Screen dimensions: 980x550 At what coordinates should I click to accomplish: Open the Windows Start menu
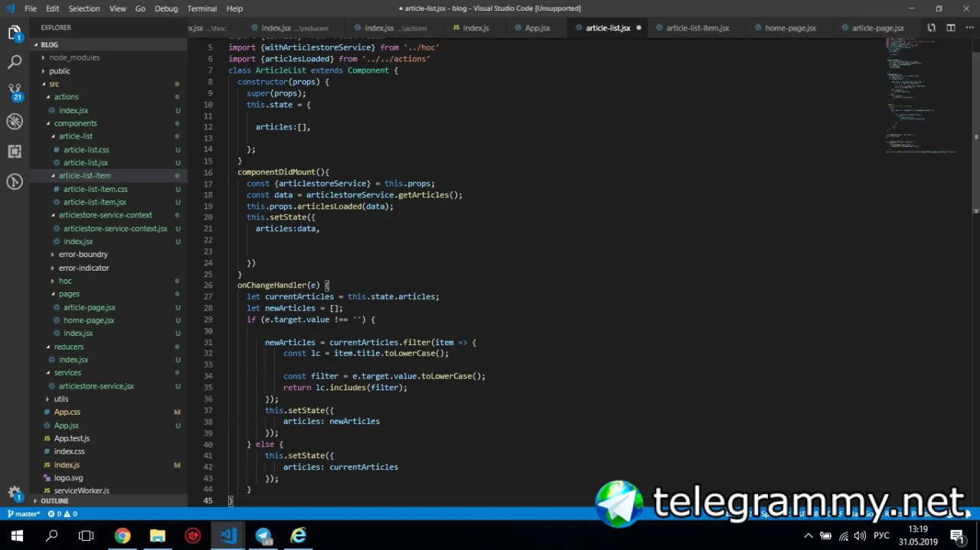pos(17,535)
